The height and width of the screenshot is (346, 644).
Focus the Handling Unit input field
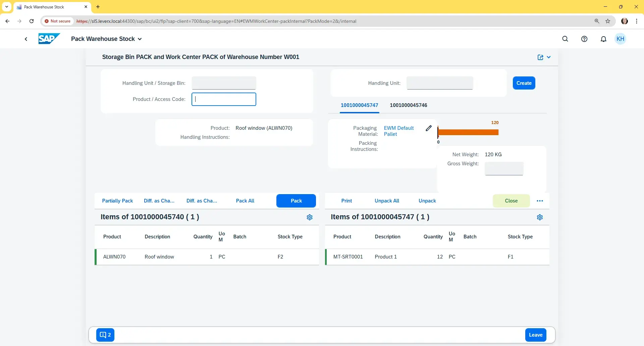click(x=440, y=83)
